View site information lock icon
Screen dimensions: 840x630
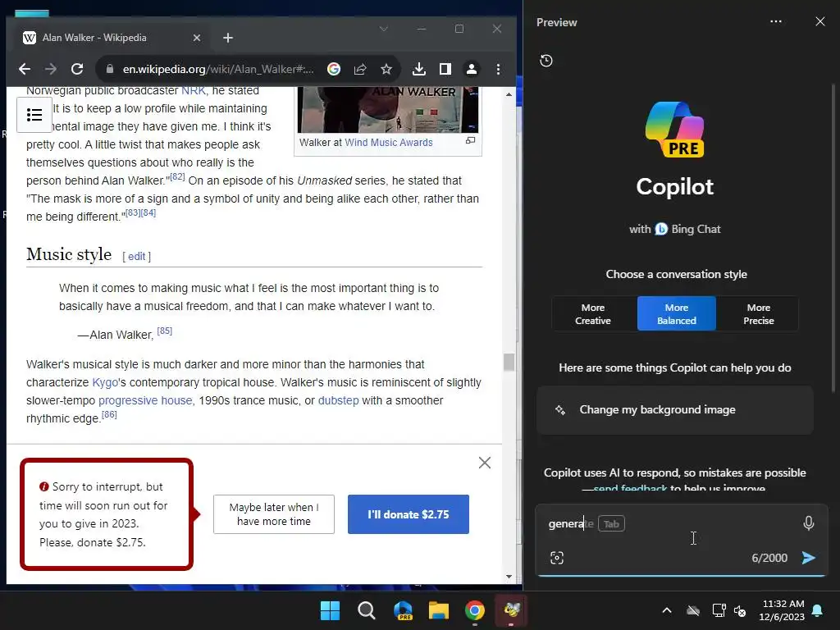point(110,69)
